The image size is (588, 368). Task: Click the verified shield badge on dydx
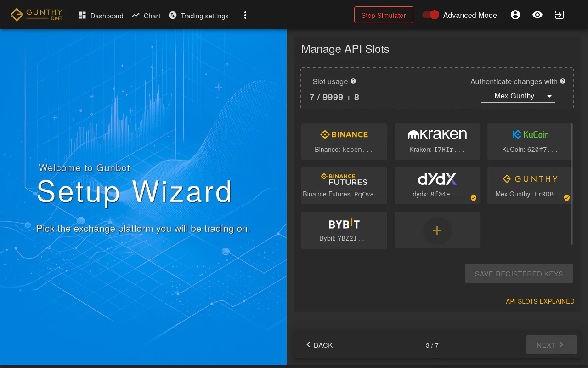coord(474,198)
